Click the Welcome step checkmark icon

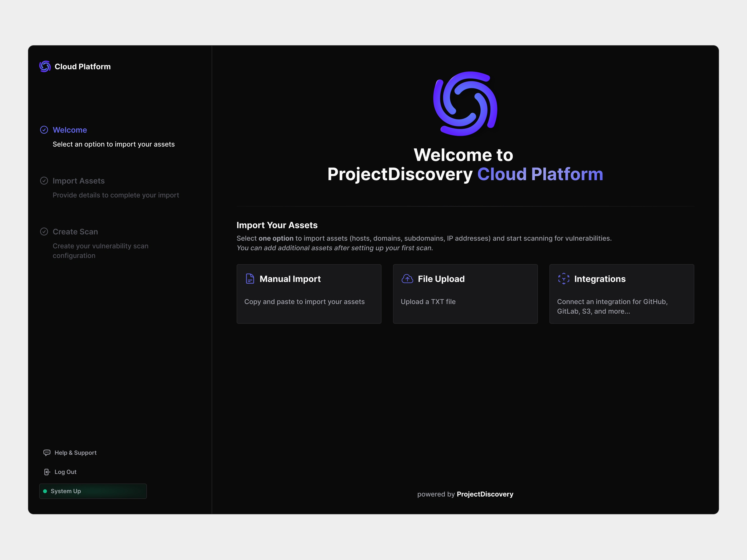click(44, 130)
